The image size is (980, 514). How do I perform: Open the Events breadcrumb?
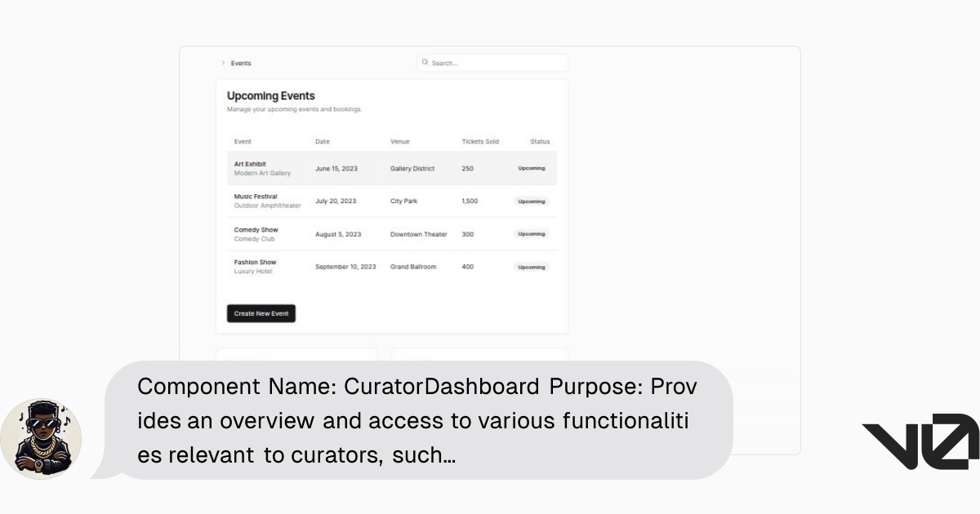[x=241, y=63]
